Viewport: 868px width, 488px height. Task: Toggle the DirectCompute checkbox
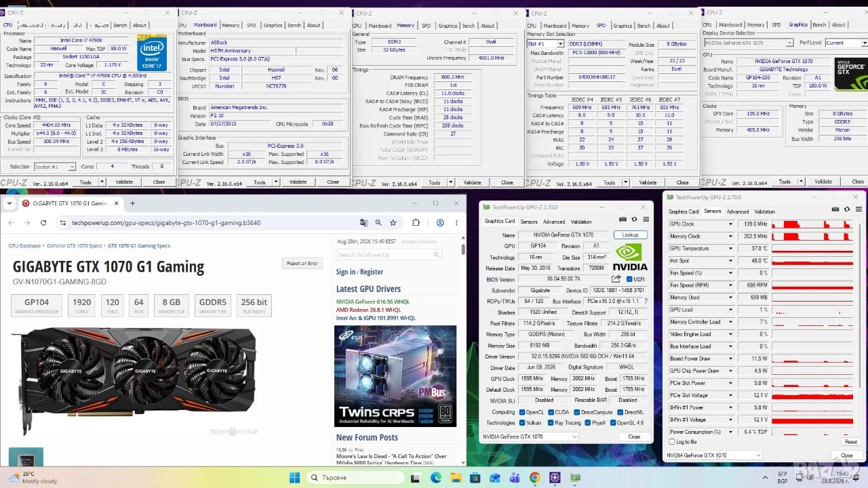click(x=576, y=412)
